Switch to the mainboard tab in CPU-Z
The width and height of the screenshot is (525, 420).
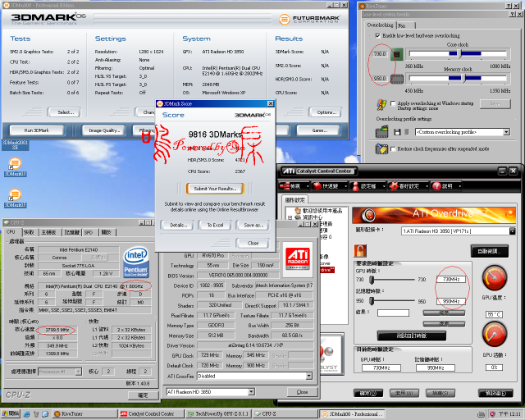[49, 232]
